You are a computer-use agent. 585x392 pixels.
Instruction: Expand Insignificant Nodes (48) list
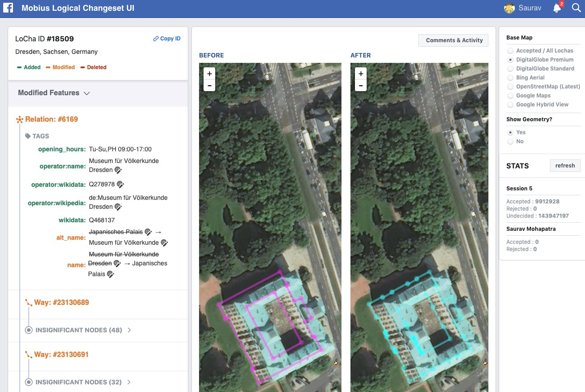pos(129,330)
